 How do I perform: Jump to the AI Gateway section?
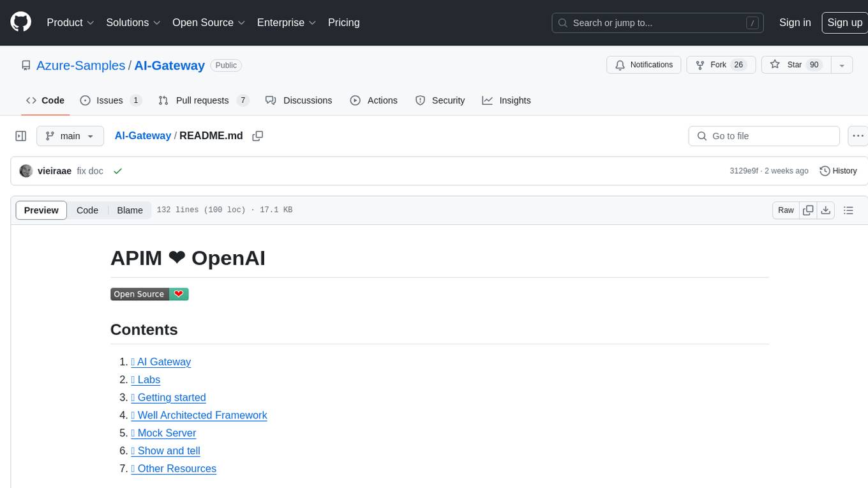click(161, 362)
